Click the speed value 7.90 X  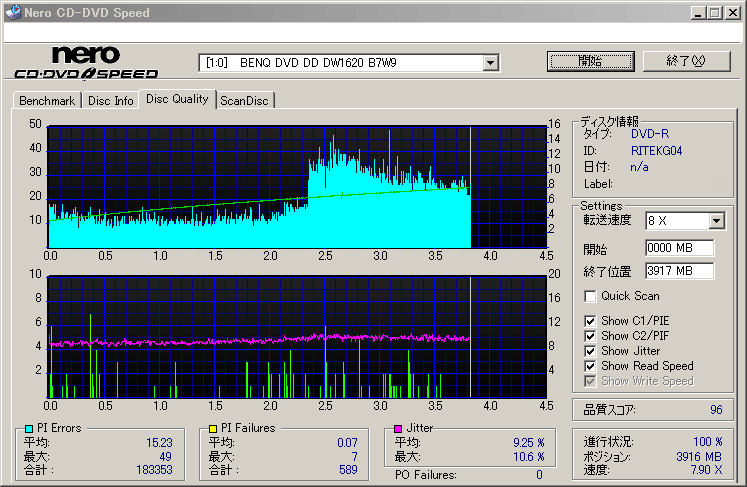(707, 470)
